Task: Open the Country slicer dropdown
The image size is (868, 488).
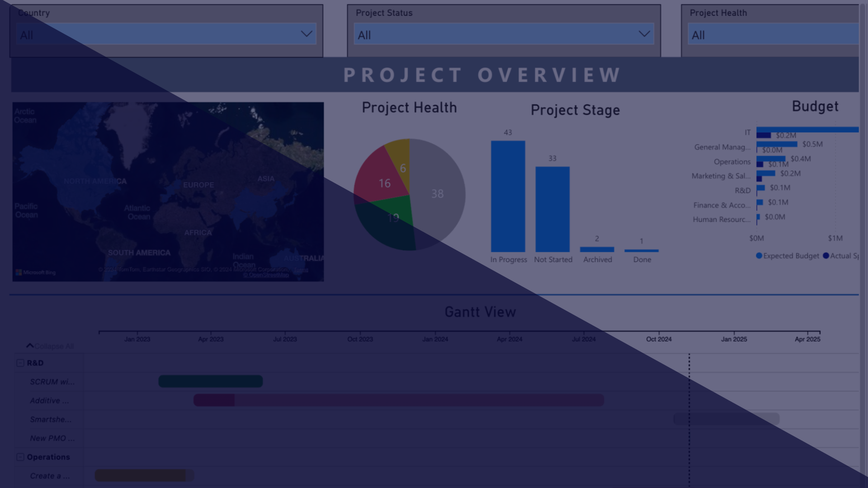Action: pos(306,33)
